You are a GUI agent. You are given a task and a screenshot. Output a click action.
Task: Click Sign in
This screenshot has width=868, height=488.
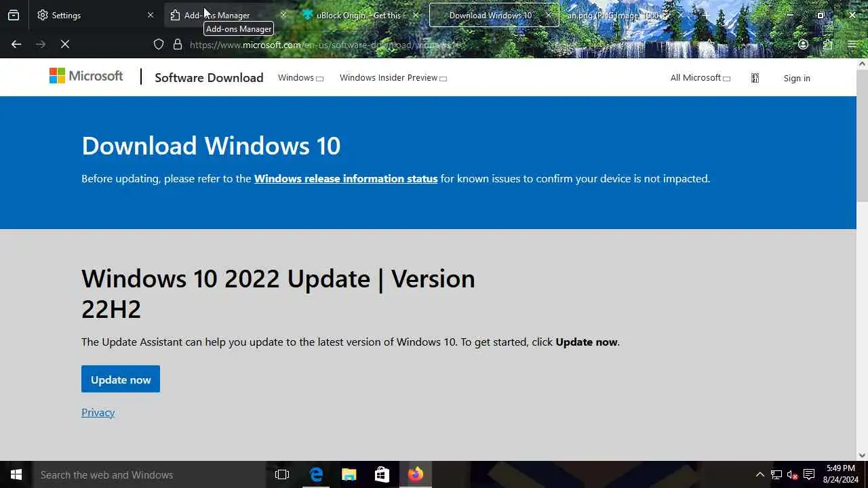(797, 78)
